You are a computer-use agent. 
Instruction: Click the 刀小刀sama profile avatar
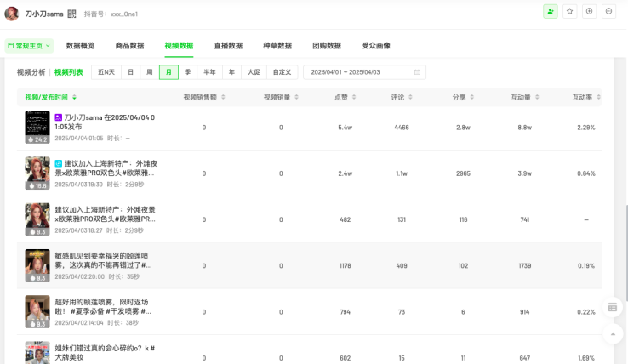(12, 14)
